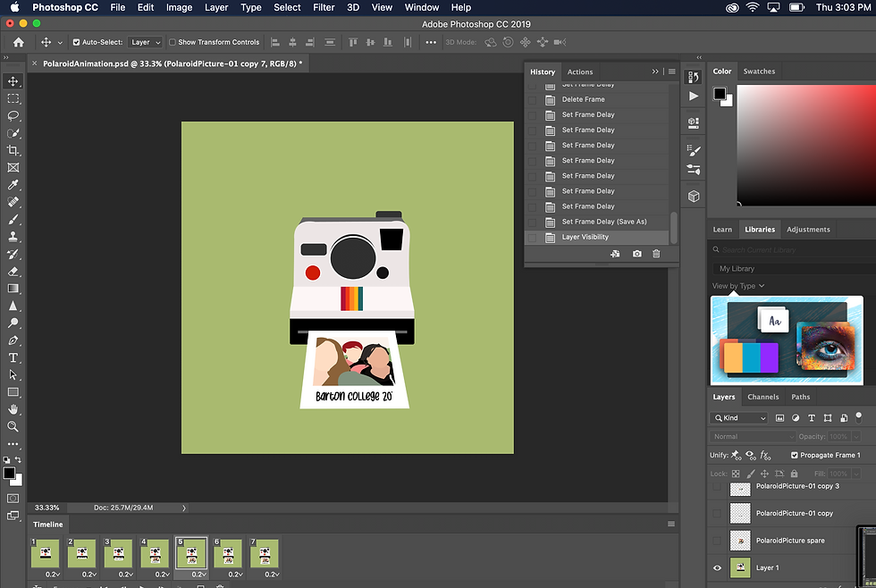Screen dimensions: 876x588
Task: Toggle history brush source for Layer Visibility
Action: (x=533, y=238)
